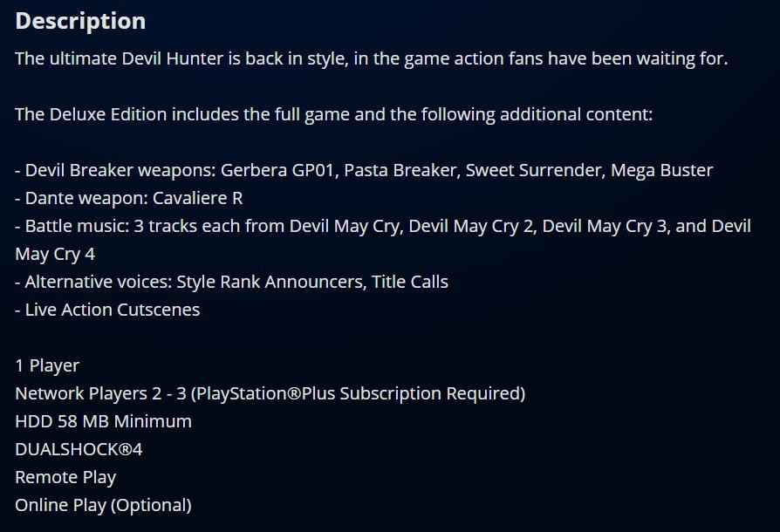Click the 'HDD 58 MB Minimum' line
The height and width of the screenshot is (532, 780).
coord(103,421)
